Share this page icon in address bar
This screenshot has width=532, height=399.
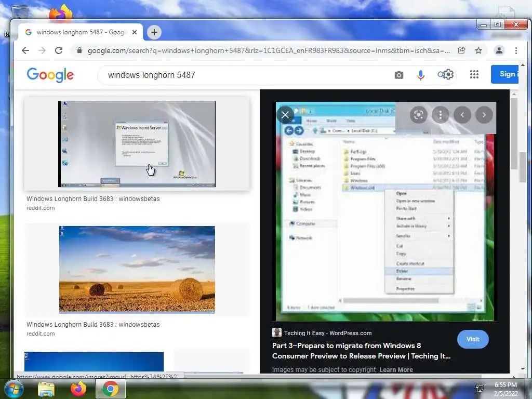coord(461,50)
